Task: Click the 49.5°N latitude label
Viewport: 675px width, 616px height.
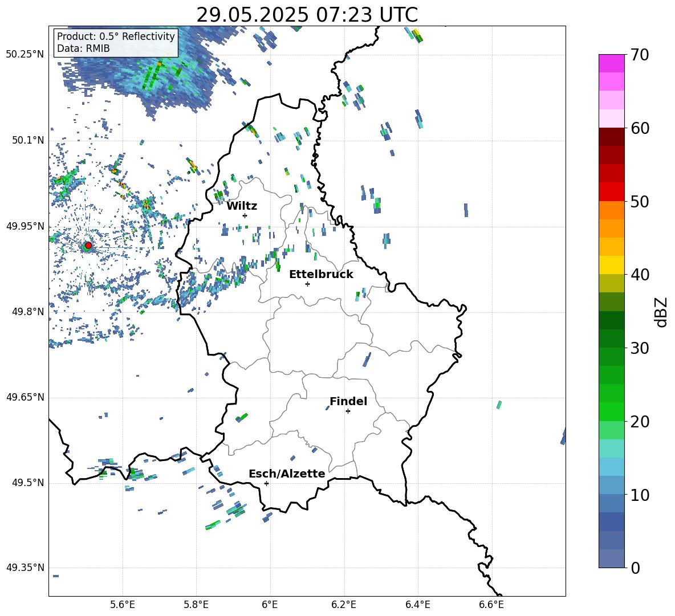Action: coord(27,482)
